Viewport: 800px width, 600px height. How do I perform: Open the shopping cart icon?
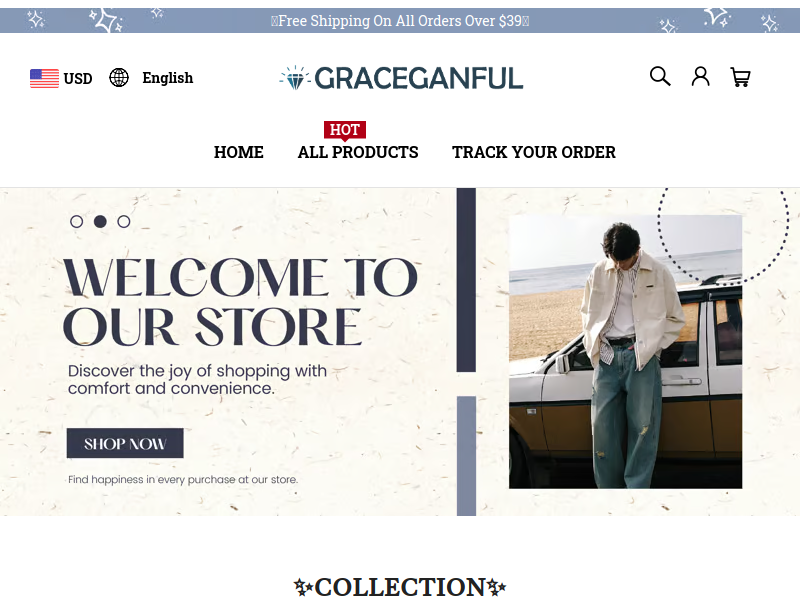point(740,77)
